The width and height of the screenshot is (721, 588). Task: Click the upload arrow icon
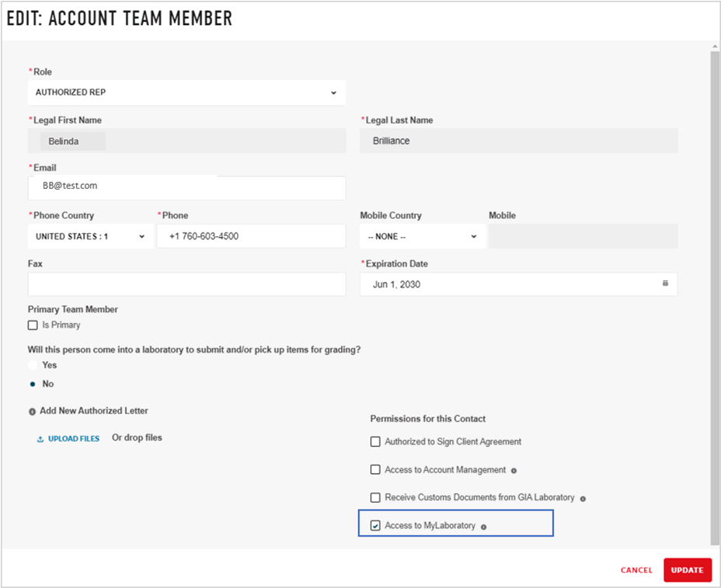pyautogui.click(x=40, y=439)
